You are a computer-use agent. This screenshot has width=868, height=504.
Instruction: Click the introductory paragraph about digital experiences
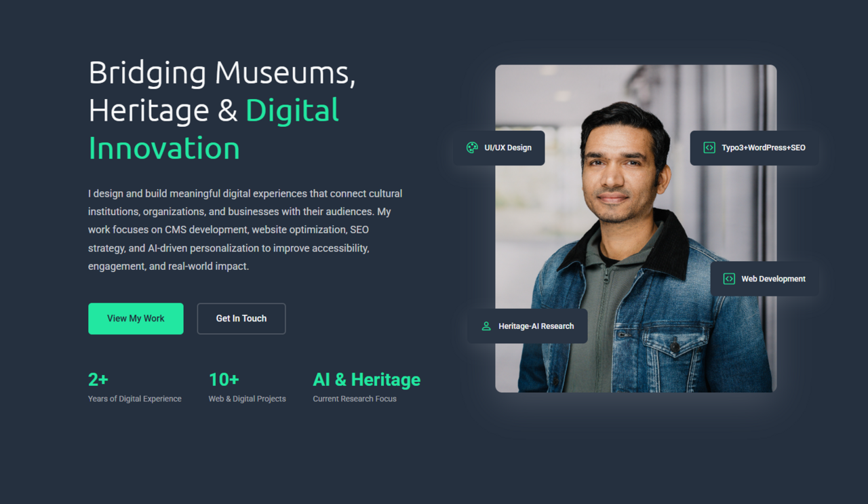[x=245, y=230]
